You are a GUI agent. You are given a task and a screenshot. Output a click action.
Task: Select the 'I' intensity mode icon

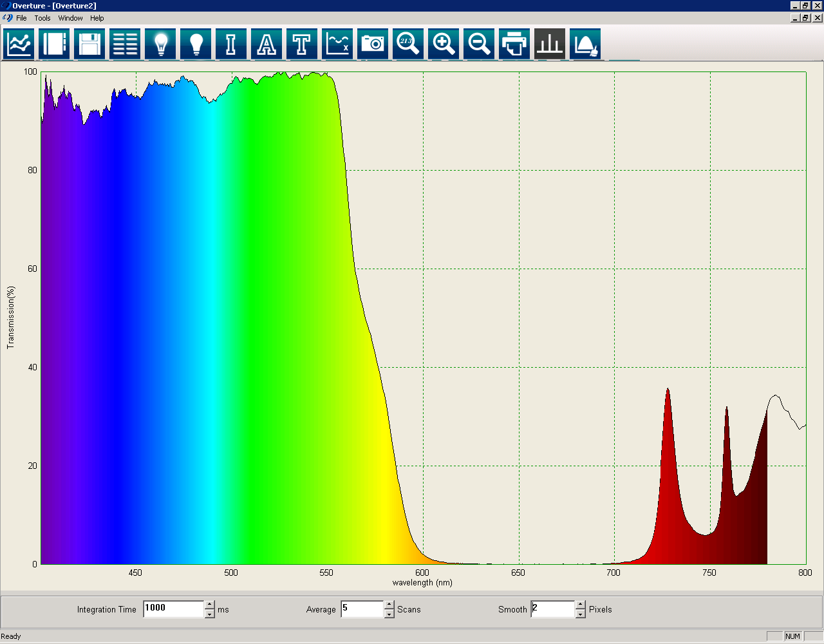231,44
